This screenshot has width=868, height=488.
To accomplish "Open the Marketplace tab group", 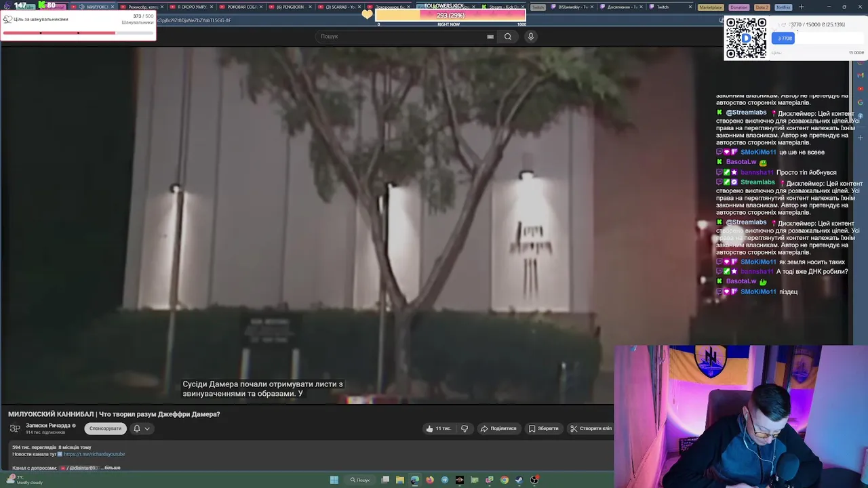I will 711,7.
